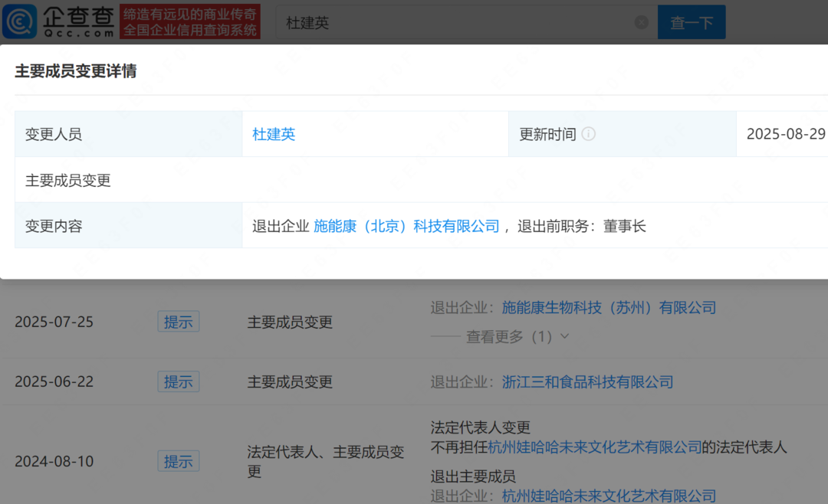
Task: Click the 查一下 search button
Action: (692, 22)
